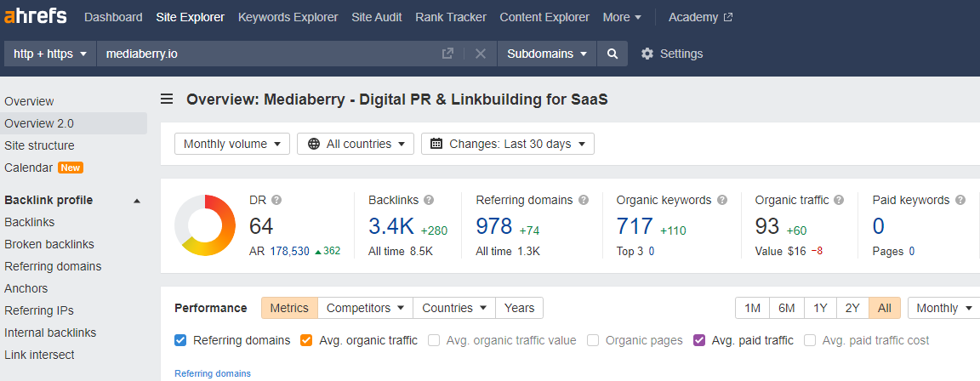
Task: Open URL in new tab icon
Action: [447, 54]
